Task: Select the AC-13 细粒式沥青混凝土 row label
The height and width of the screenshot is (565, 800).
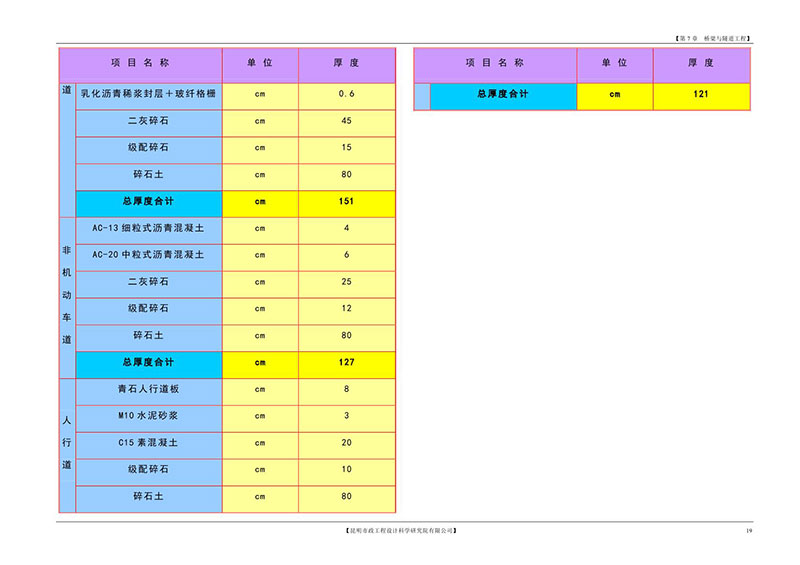Action: tap(148, 228)
